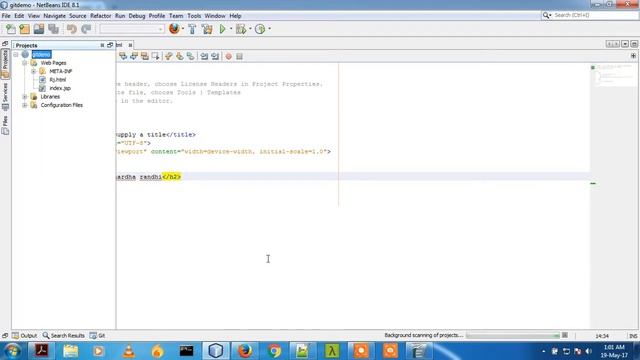Expand the Libraries node
Image resolution: width=640 pixels, height=360 pixels.
[x=24, y=97]
